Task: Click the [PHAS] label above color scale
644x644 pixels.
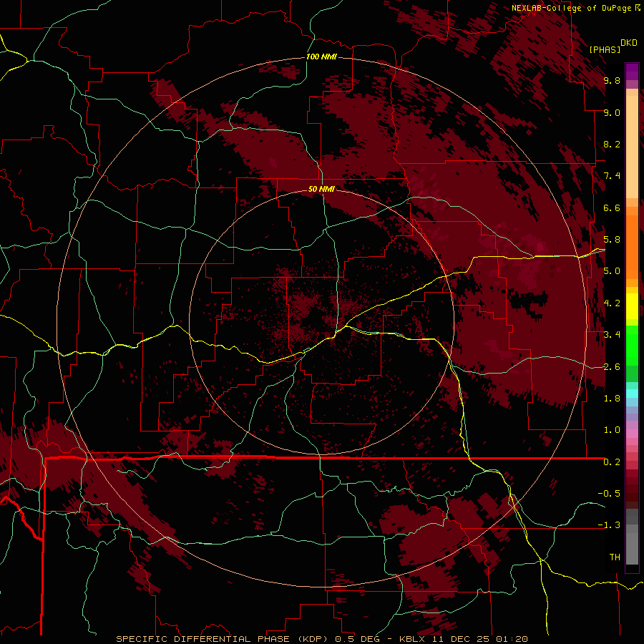Action: click(x=605, y=49)
